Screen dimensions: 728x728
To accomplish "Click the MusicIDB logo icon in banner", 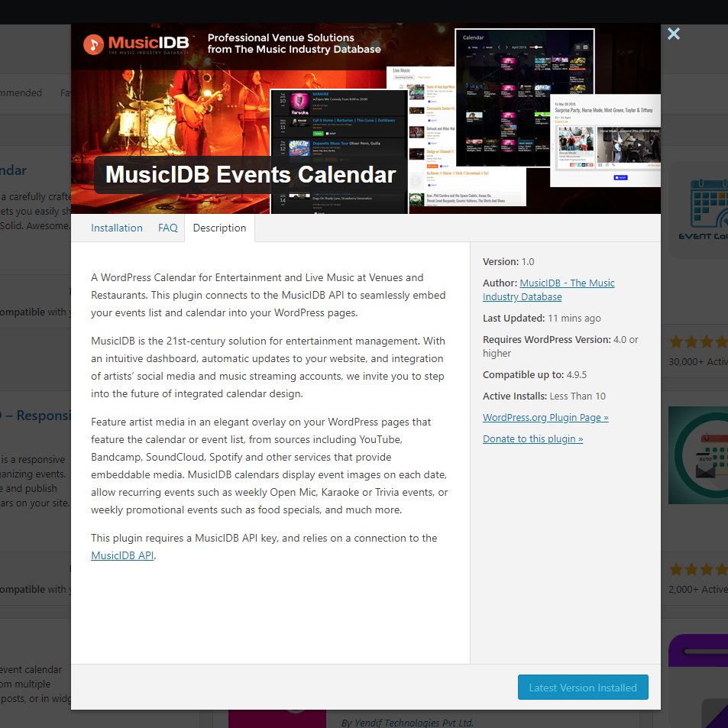I will (x=94, y=44).
